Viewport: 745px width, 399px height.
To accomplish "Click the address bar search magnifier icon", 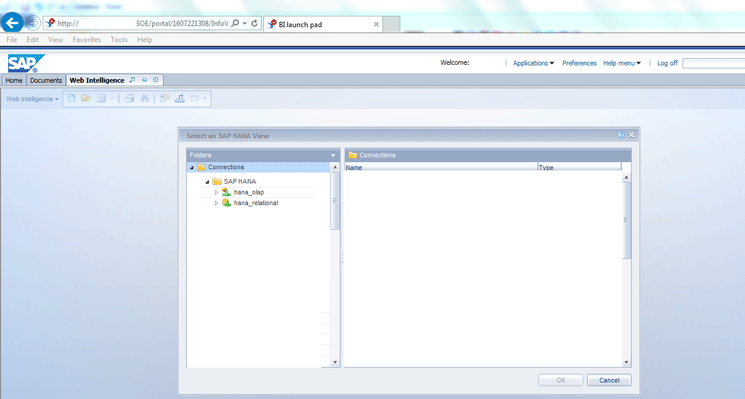I will click(x=235, y=23).
